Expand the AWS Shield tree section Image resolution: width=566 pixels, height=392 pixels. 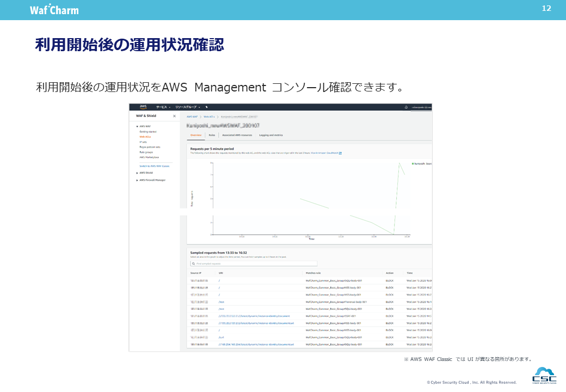pyautogui.click(x=137, y=173)
